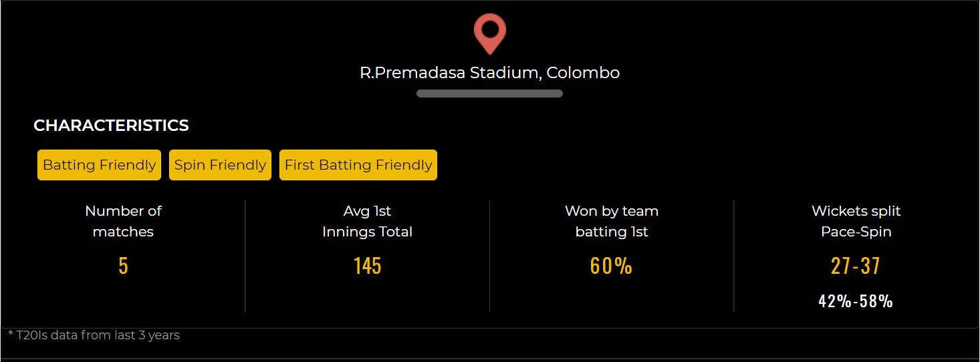Click the 27-37 wickets split value
This screenshot has height=362, width=980.
856,266
